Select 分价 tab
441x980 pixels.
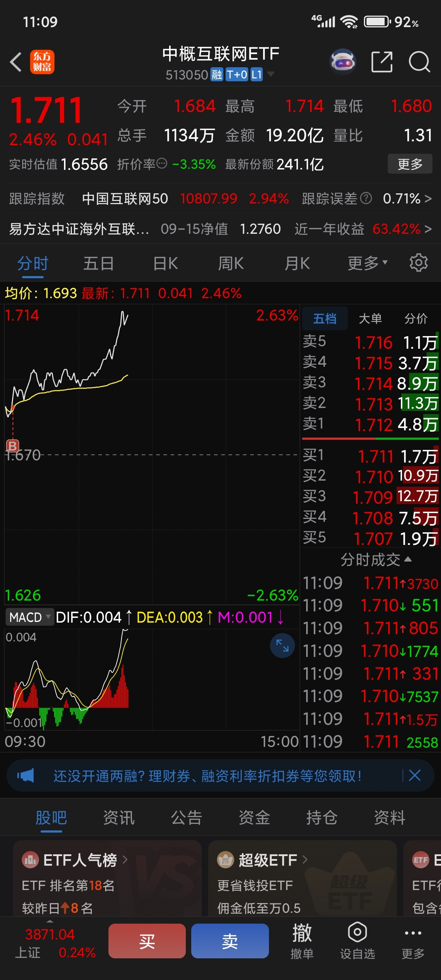(x=415, y=318)
